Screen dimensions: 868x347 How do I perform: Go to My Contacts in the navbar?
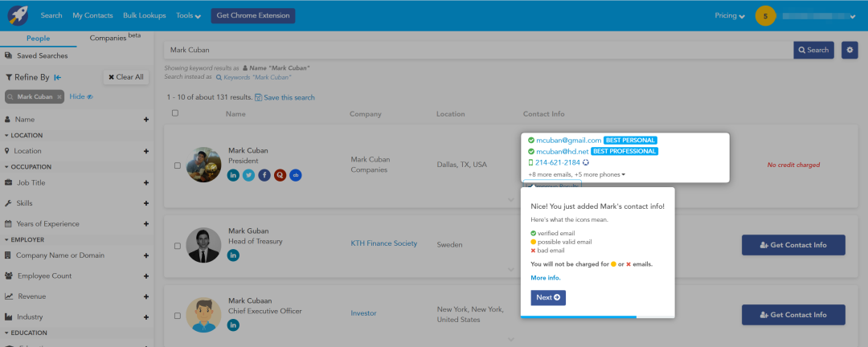[x=92, y=15]
